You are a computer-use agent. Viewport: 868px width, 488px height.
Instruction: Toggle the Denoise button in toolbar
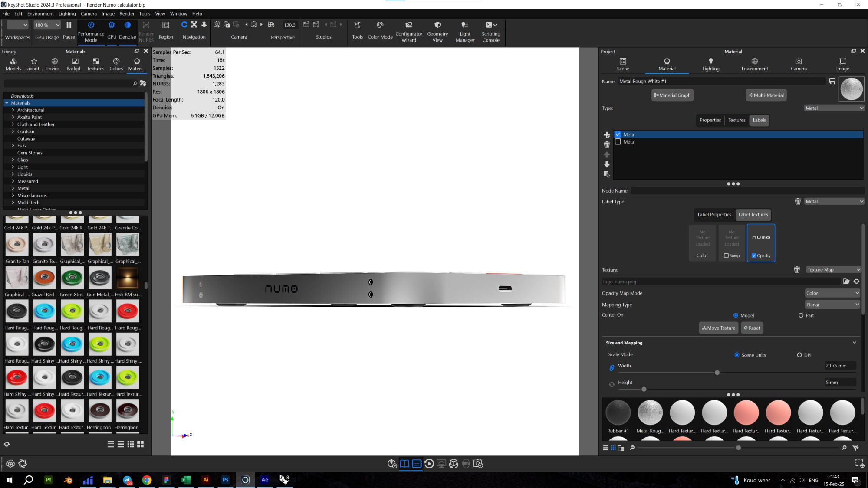tap(127, 26)
